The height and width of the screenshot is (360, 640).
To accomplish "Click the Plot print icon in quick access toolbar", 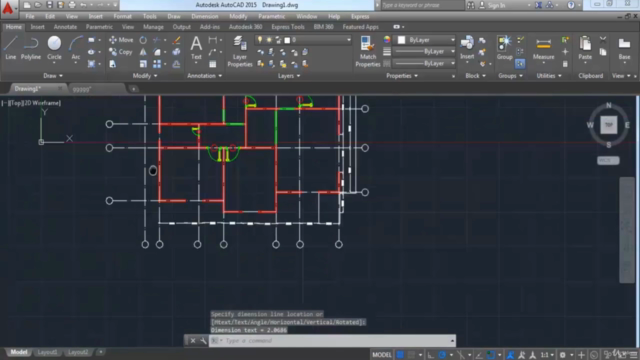I will click(72, 5).
